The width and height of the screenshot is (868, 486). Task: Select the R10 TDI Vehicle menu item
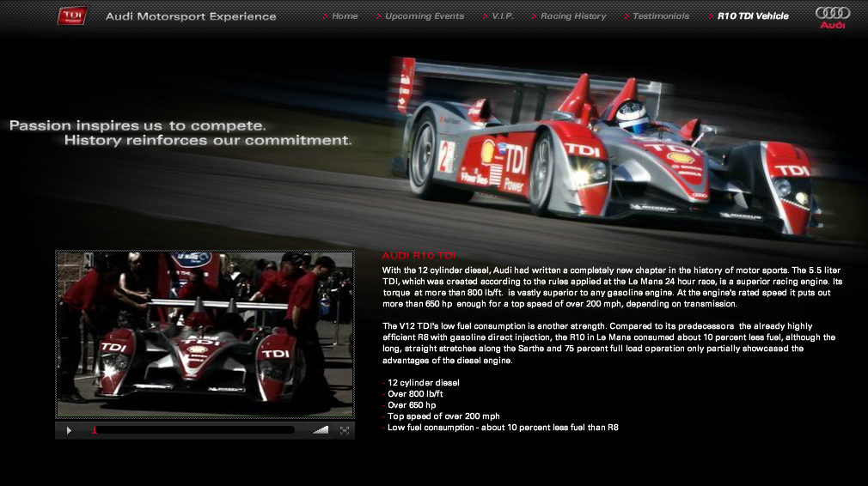point(753,16)
